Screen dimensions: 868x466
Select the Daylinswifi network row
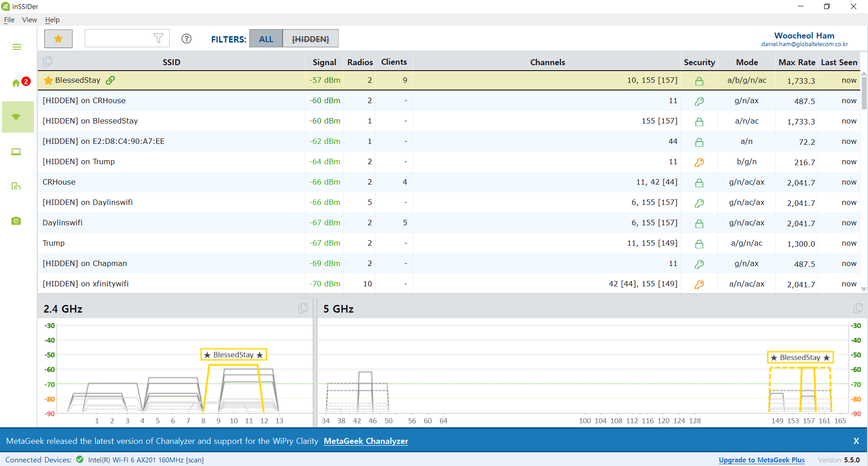point(449,223)
